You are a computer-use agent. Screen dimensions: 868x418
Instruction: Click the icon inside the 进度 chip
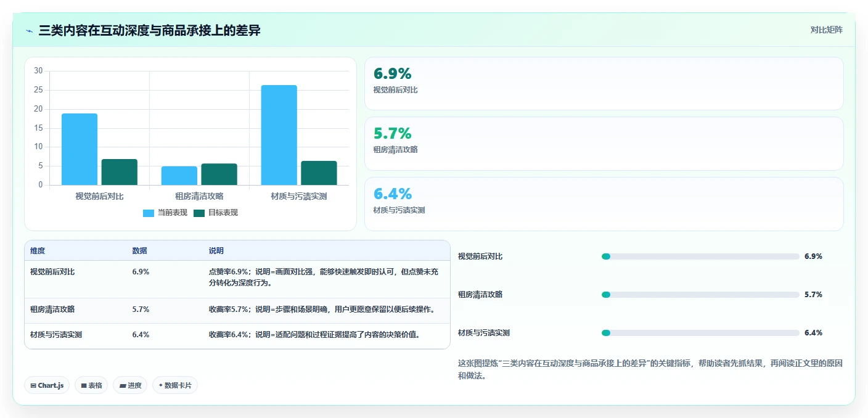pyautogui.click(x=123, y=385)
